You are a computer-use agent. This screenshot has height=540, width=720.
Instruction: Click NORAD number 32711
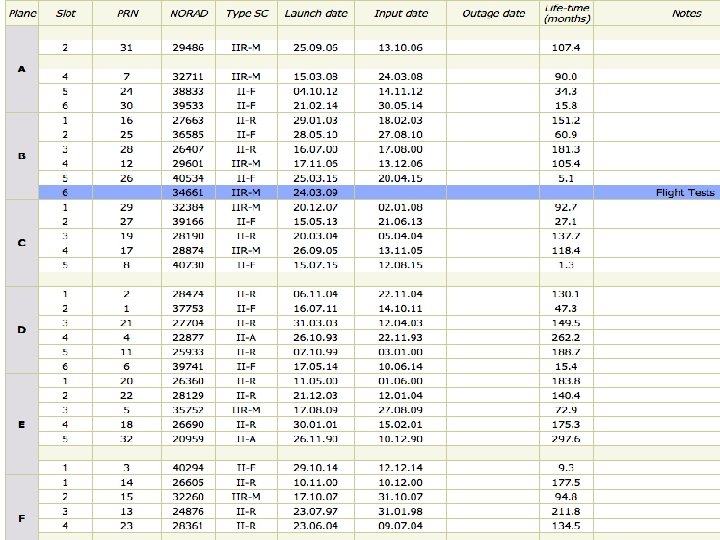tap(188, 76)
